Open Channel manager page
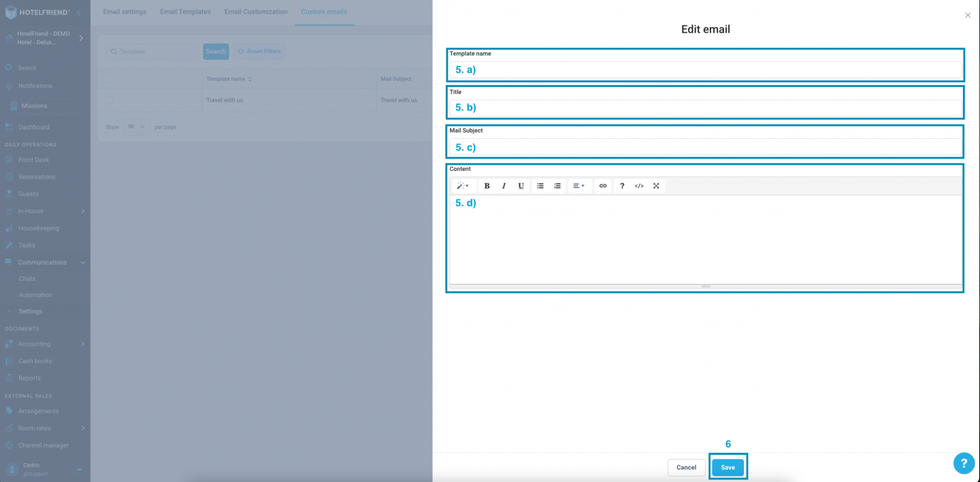980x482 pixels. 43,445
